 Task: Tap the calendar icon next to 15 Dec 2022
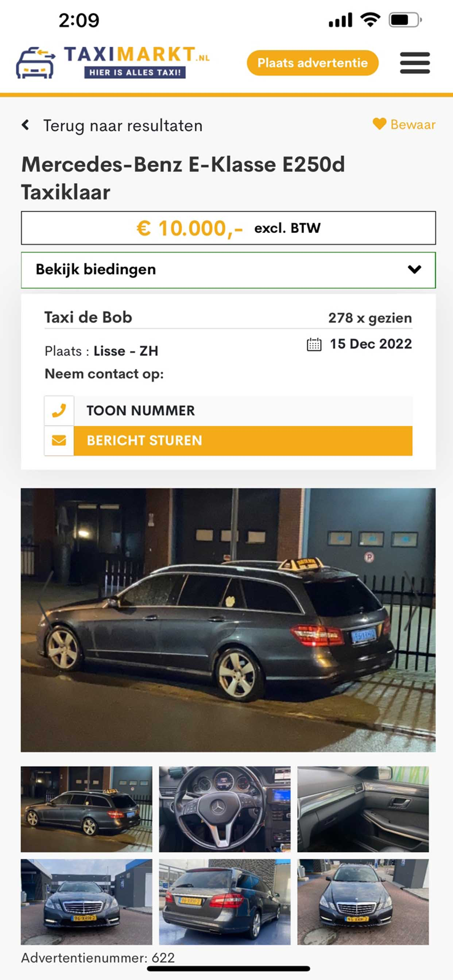coord(314,344)
